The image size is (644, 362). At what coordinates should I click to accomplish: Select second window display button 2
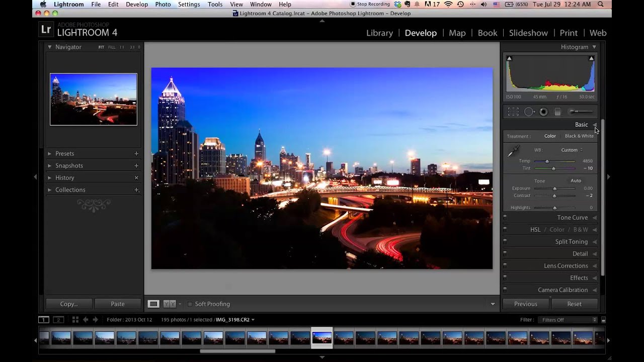(58, 320)
